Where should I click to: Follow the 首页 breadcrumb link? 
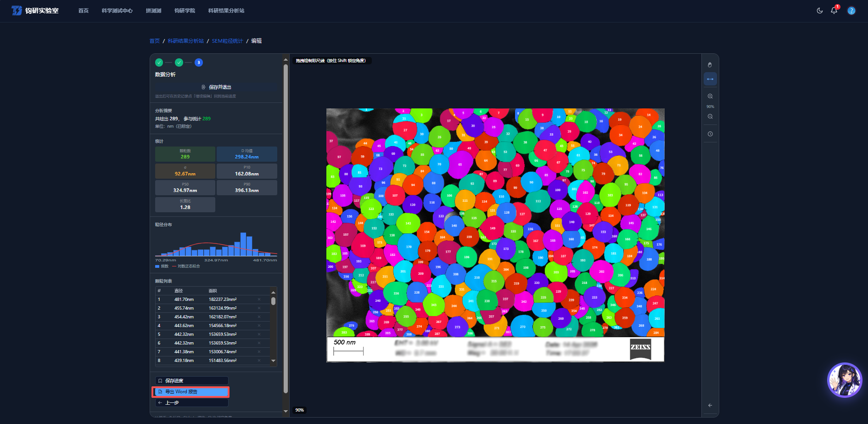tap(155, 41)
